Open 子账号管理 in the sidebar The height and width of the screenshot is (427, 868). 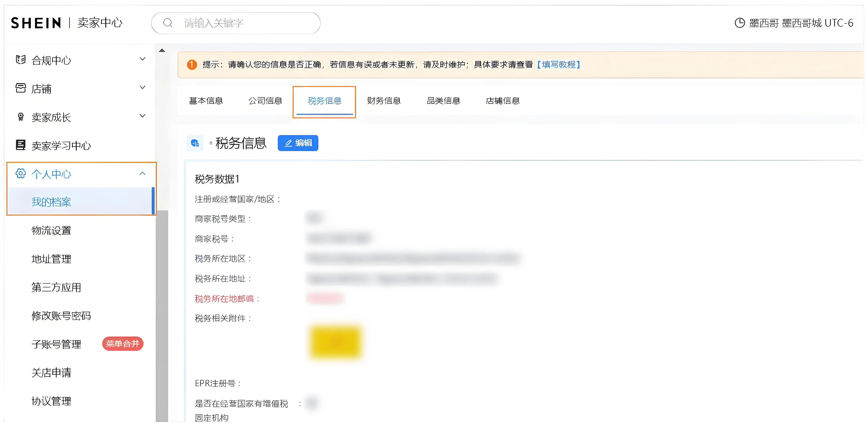[56, 344]
